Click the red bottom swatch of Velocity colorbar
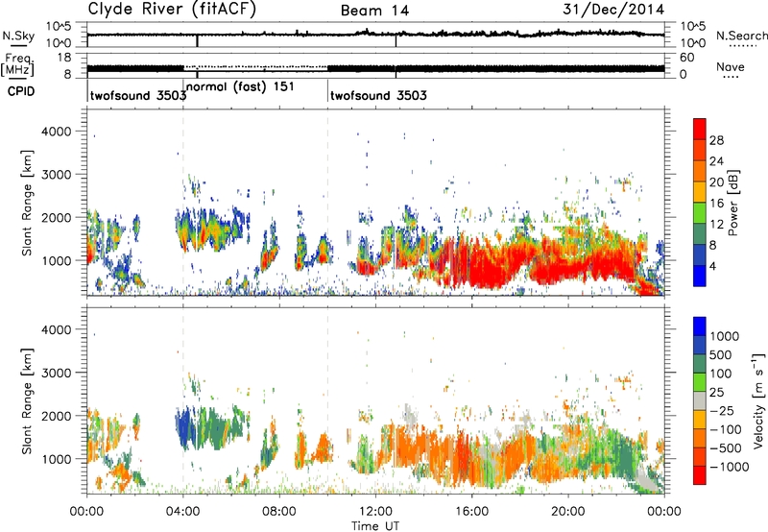Screen dimensions: 768x532 pos(700,475)
